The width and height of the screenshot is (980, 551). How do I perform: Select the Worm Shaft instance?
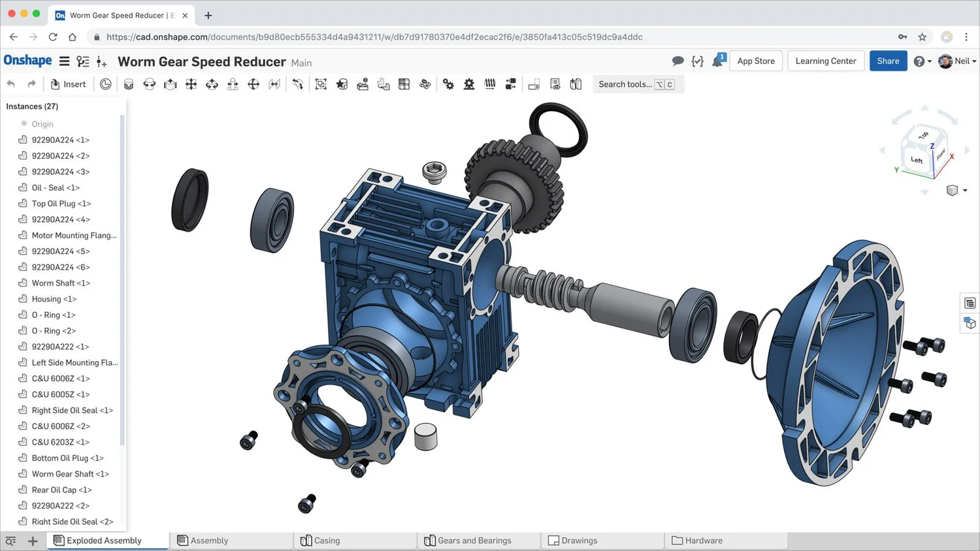pos(59,283)
